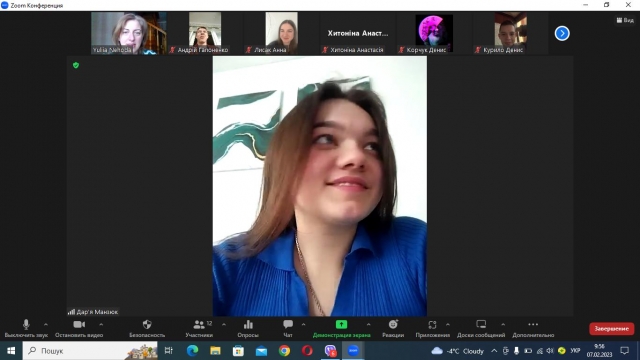
Task: Select Yulia Nehoda's video thumbnail
Action: pos(129,33)
